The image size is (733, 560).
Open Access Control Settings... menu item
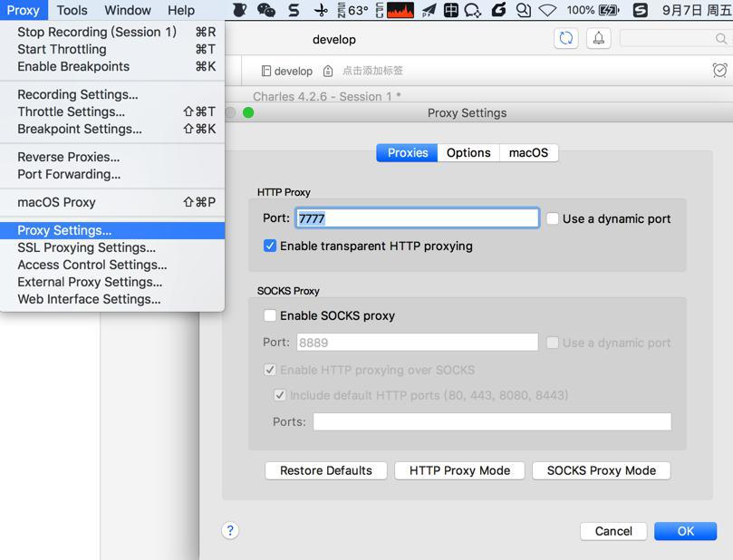112,265
